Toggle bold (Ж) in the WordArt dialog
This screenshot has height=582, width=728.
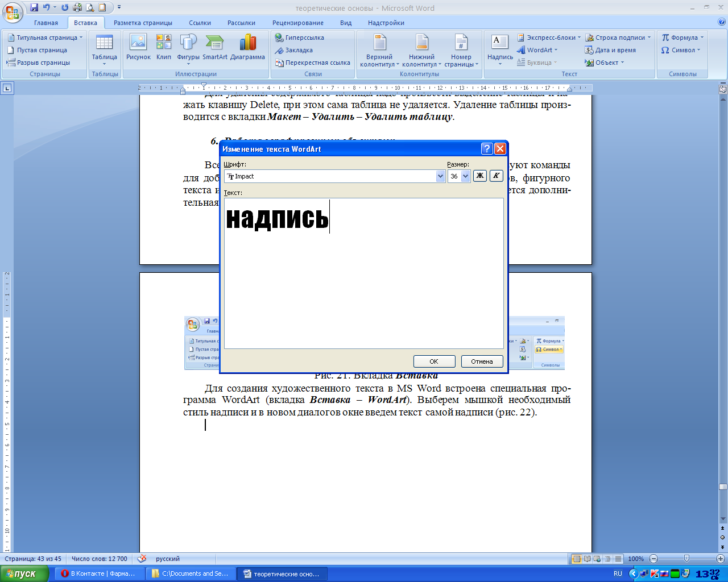[x=480, y=176]
